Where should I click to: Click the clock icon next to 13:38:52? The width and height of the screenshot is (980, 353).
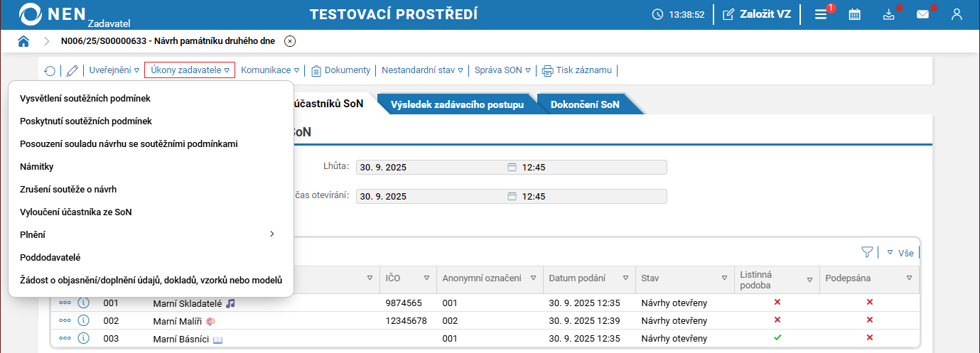click(657, 14)
